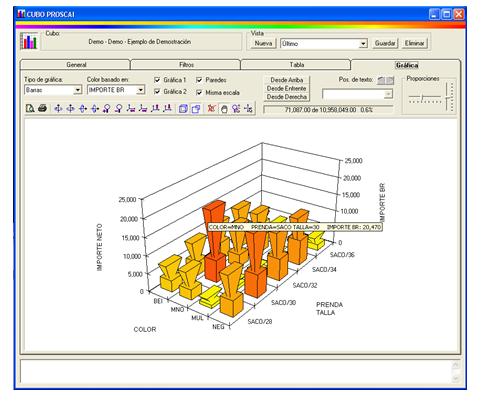This screenshot has height=398, width=479.
Task: Click the red crossed-out axes icon
Action: [x=211, y=109]
